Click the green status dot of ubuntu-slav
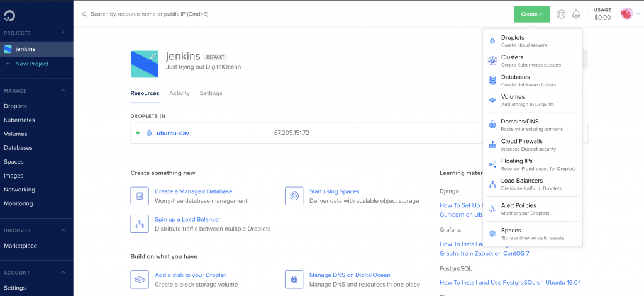The height and width of the screenshot is (296, 644). coord(138,133)
